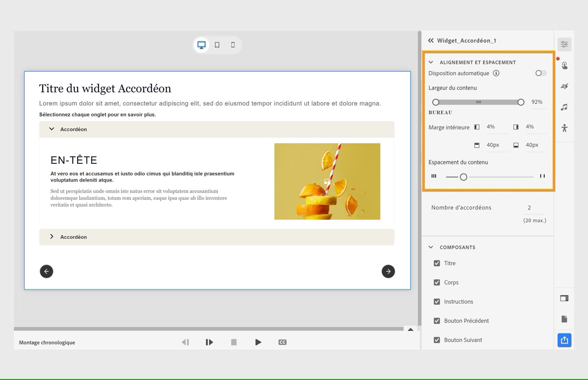Viewport: 588px width, 380px height.
Task: Switch to mobile phone preview mode
Action: click(232, 44)
